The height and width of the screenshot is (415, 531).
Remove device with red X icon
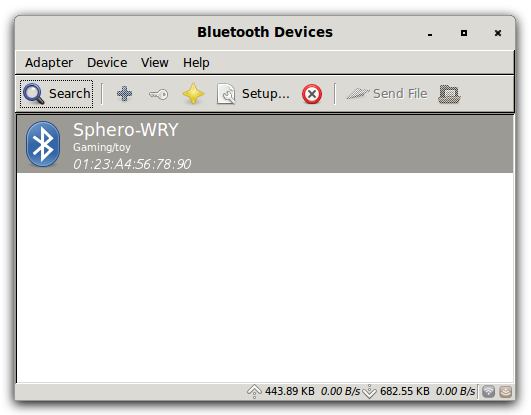click(x=312, y=94)
